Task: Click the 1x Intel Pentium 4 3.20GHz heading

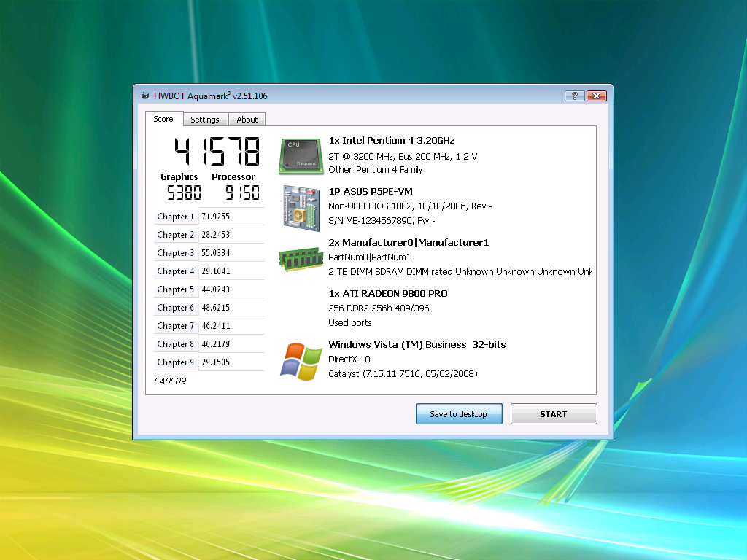Action: [392, 141]
